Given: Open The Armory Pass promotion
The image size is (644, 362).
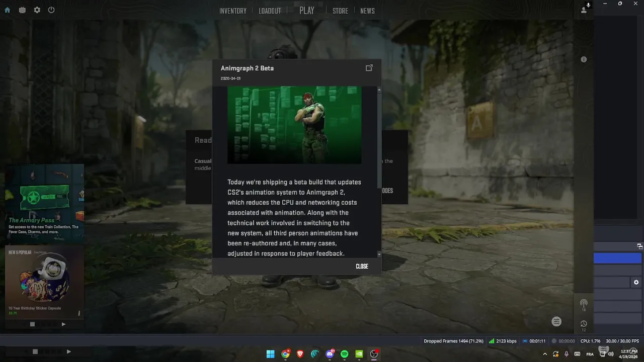Looking at the screenshot, I should [x=44, y=204].
